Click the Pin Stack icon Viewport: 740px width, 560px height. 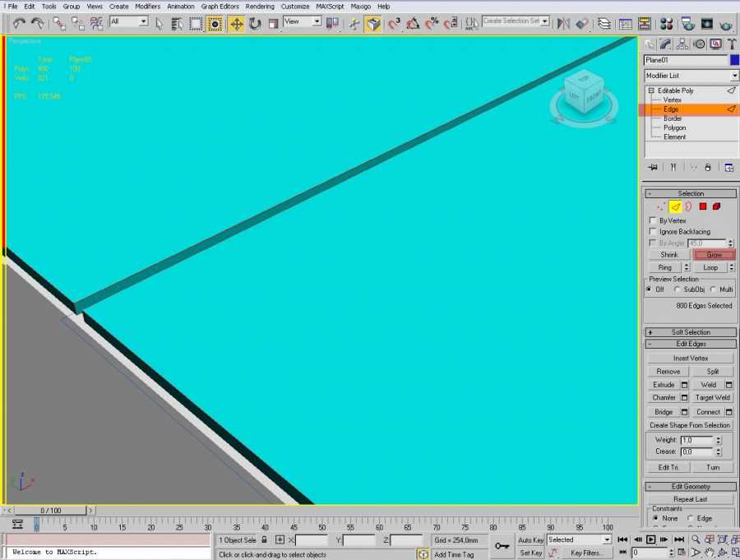[653, 167]
